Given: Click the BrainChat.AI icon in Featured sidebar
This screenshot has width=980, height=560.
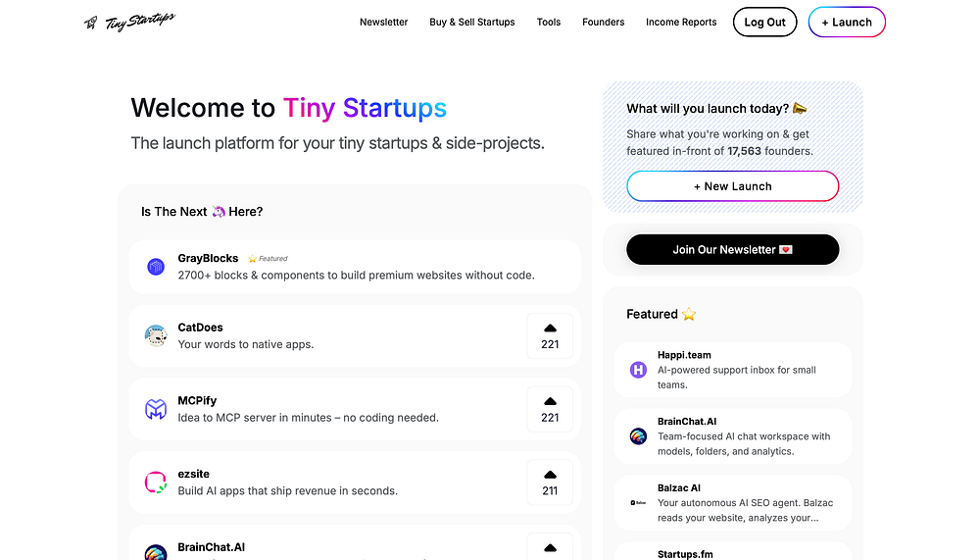Looking at the screenshot, I should [638, 436].
